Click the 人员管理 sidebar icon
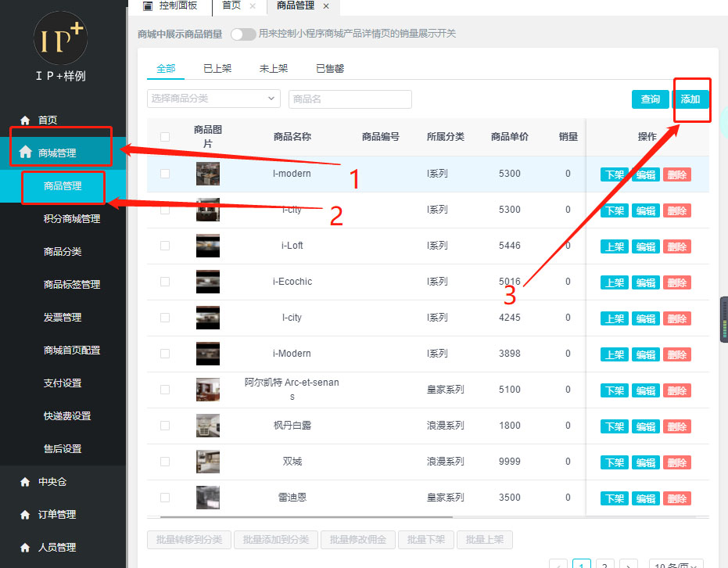This screenshot has width=728, height=568. pyautogui.click(x=25, y=548)
